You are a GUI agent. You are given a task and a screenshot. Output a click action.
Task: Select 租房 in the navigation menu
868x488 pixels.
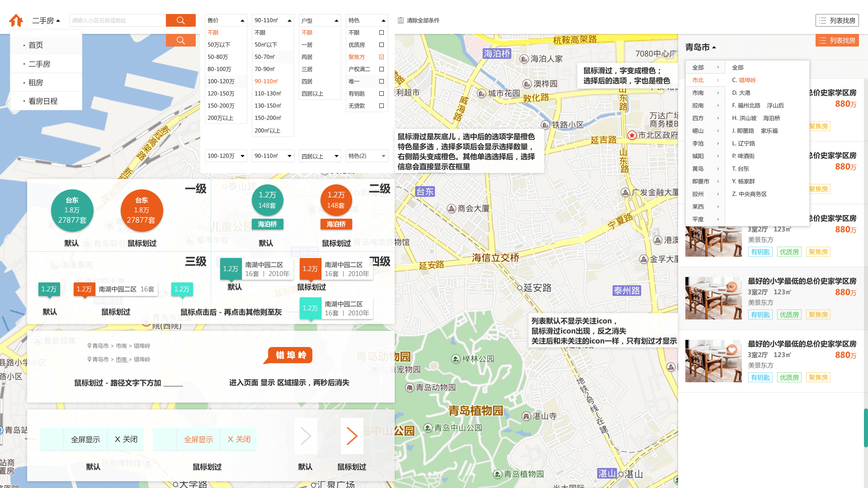[36, 83]
